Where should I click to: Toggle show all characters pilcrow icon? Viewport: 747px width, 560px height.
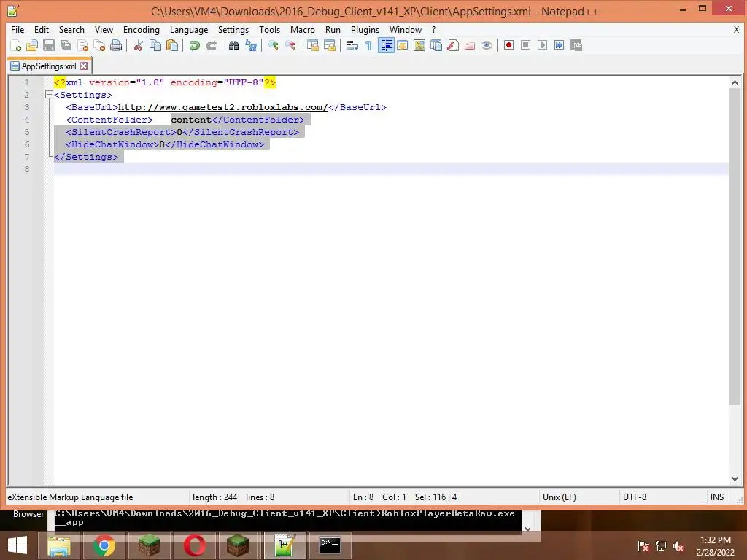tap(368, 45)
